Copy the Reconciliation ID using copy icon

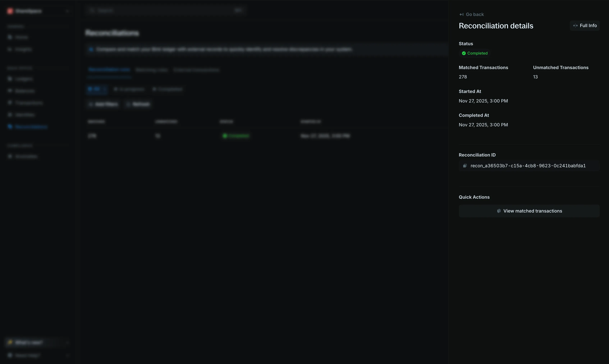coord(465,166)
